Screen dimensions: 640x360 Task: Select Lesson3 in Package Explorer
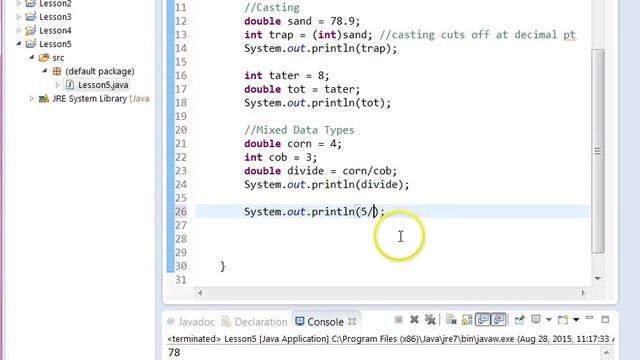pos(55,17)
